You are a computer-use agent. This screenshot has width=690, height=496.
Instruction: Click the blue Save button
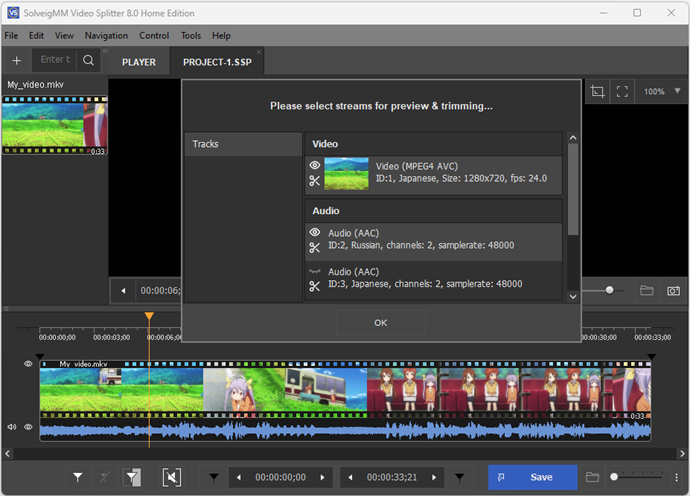(x=533, y=478)
